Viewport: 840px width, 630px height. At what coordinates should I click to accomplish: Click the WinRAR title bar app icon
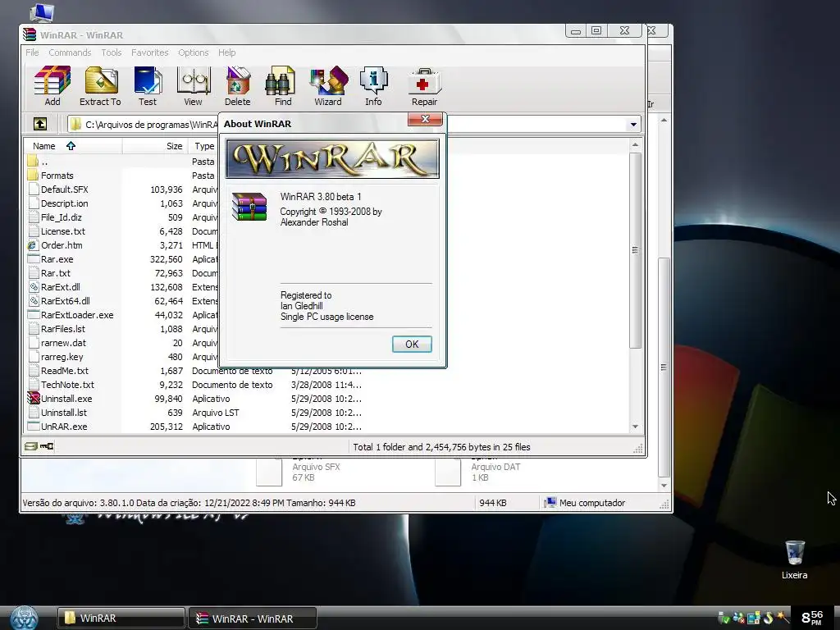click(30, 34)
